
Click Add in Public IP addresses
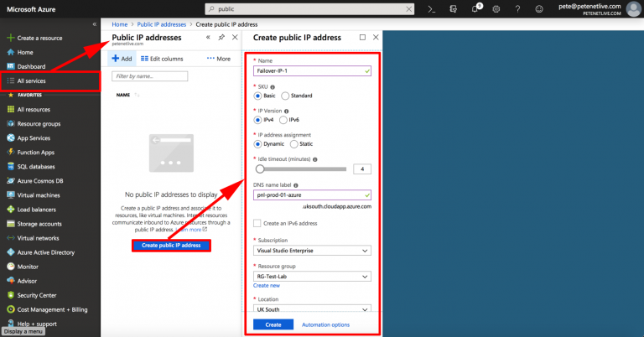[122, 59]
